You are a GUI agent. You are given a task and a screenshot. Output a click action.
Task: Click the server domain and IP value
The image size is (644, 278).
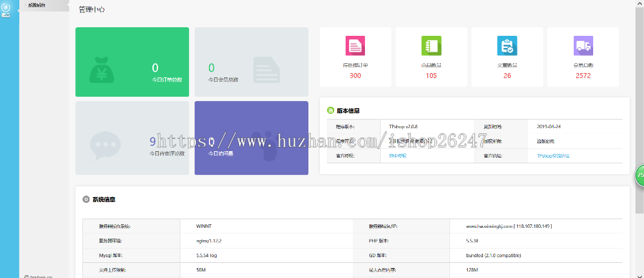[x=509, y=226]
